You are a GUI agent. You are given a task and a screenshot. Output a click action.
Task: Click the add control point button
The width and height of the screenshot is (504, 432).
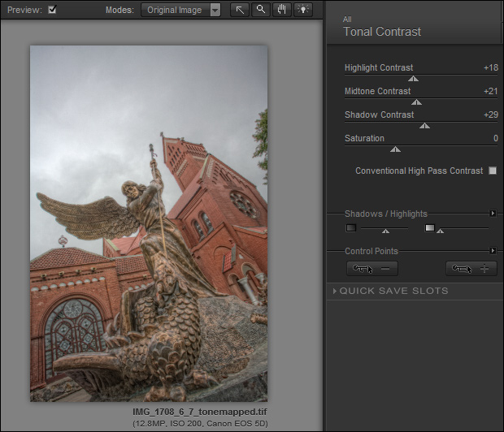(x=471, y=268)
